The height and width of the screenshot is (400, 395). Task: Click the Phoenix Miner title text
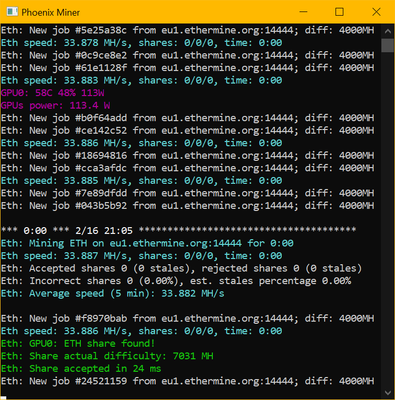51,13
